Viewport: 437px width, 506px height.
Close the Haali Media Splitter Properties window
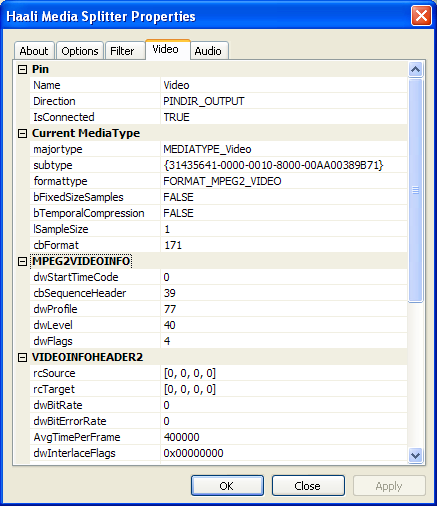(x=422, y=16)
